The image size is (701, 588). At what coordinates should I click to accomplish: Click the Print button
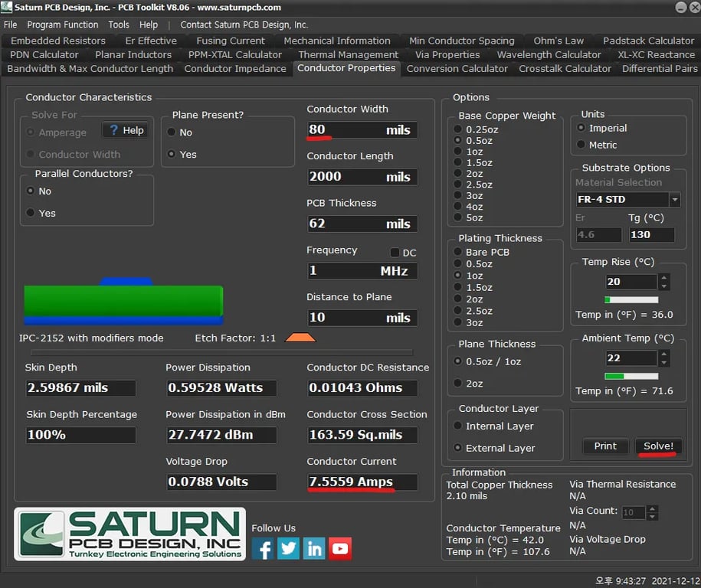point(604,446)
